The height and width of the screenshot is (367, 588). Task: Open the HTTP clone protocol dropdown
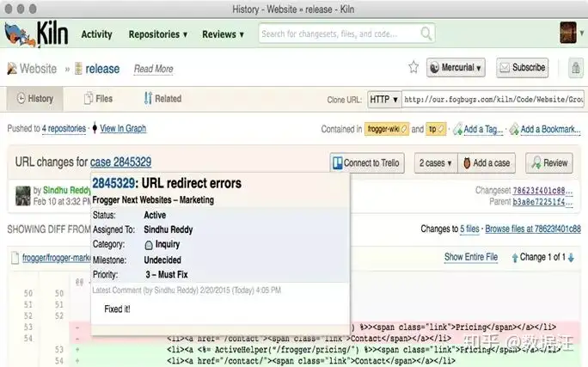[383, 100]
